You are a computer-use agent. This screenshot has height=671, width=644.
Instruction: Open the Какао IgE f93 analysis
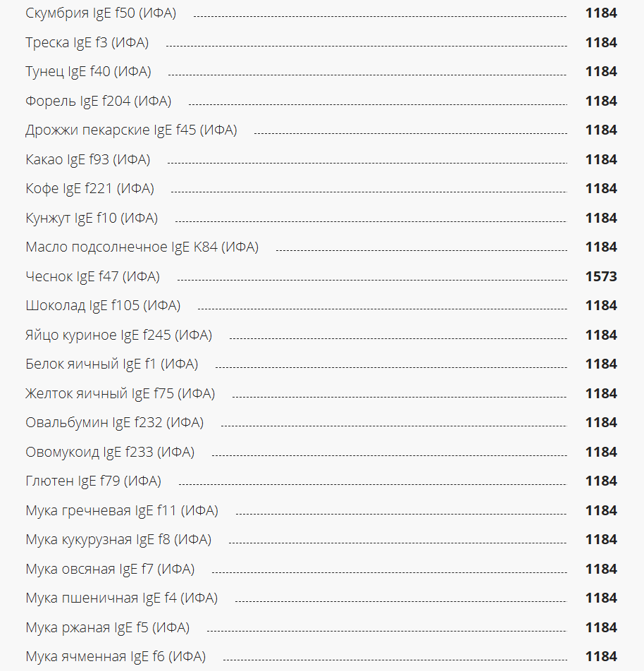point(87,160)
